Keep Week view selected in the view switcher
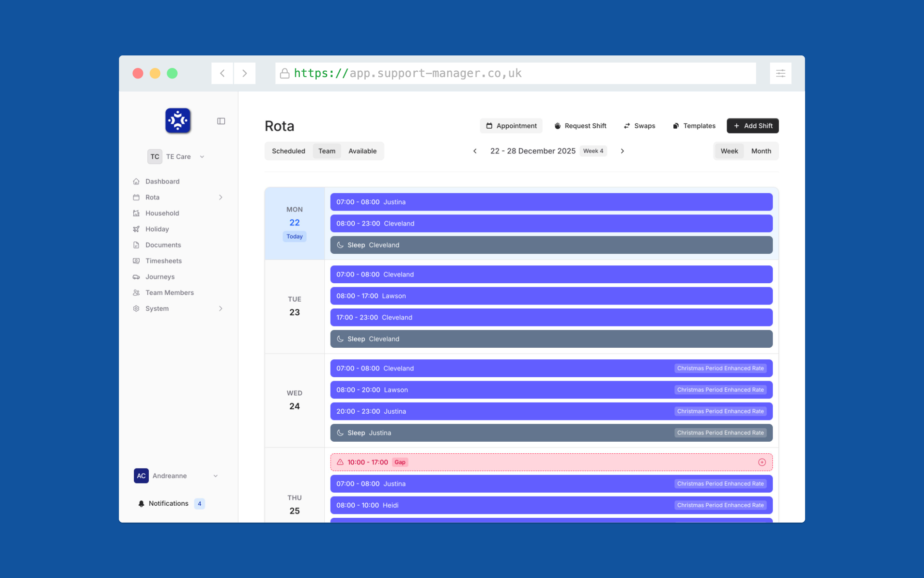Image resolution: width=924 pixels, height=578 pixels. (x=729, y=151)
